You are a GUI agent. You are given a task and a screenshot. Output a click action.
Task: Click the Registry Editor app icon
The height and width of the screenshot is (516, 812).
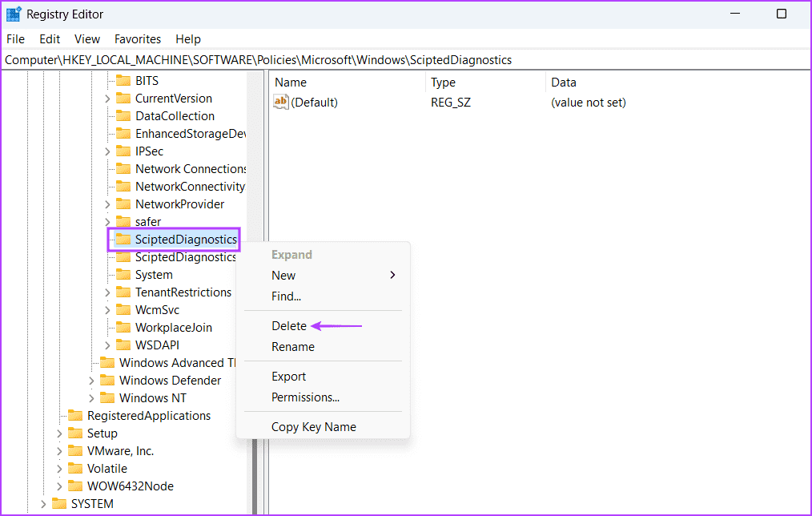pos(14,14)
